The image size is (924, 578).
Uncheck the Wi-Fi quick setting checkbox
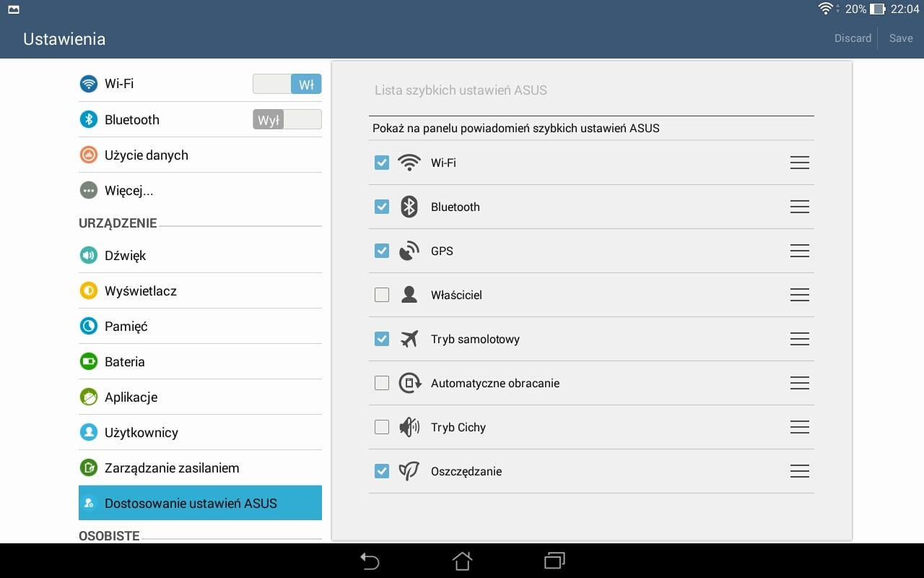(x=382, y=163)
